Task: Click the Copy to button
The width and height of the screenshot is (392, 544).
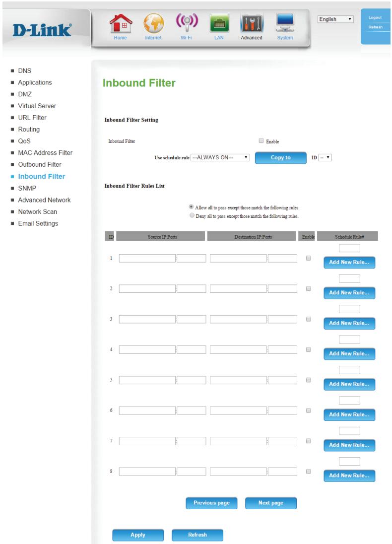Action: (281, 157)
